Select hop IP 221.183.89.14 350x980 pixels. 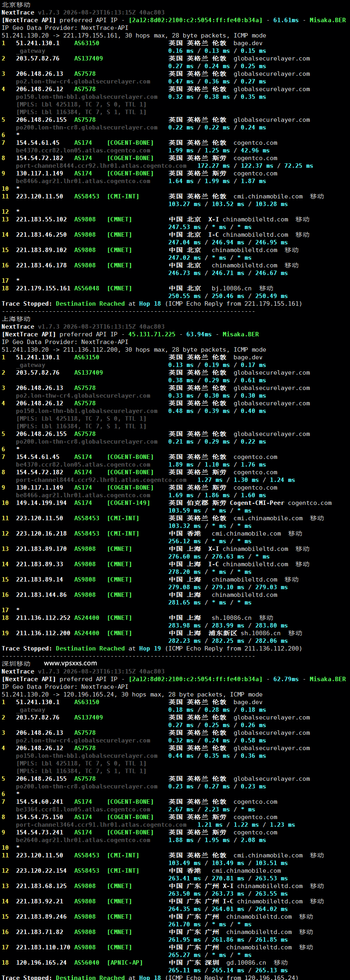(x=39, y=580)
